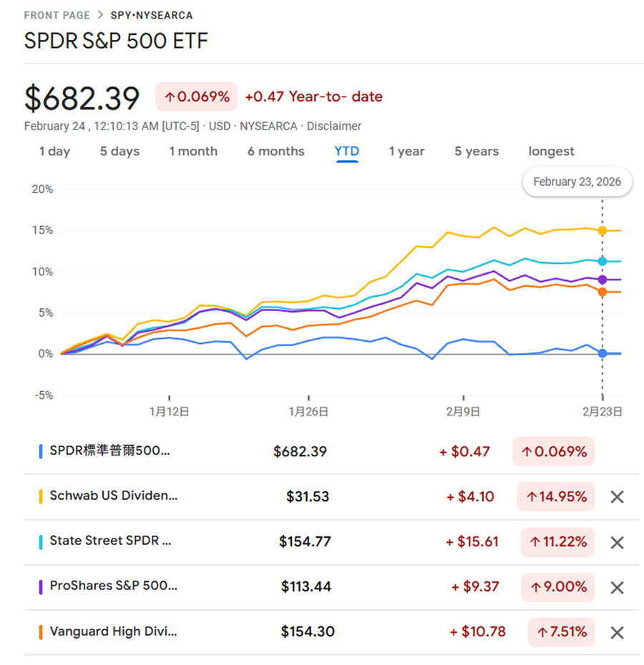This screenshot has width=644, height=665.
Task: Click the Schwab US Dividend yellow color swatch
Action: point(41,497)
